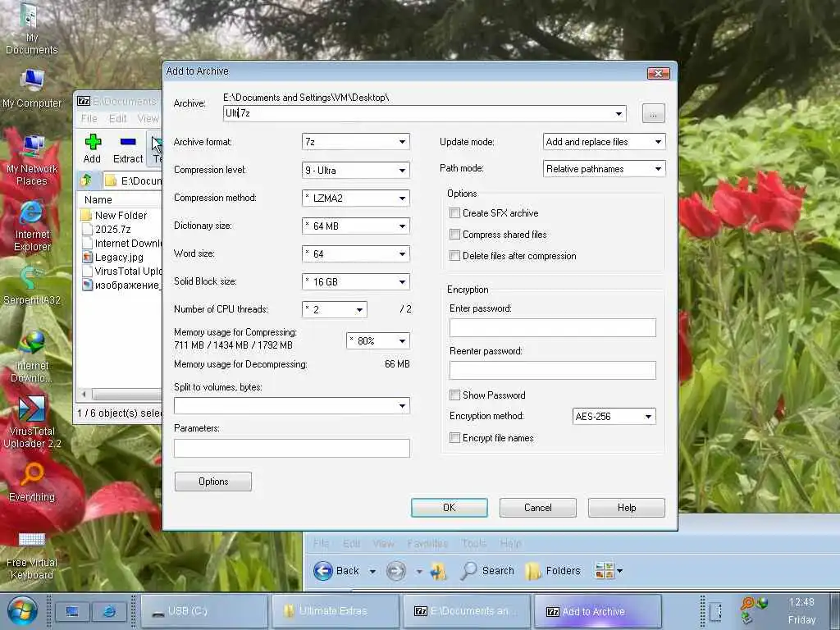Open the Archive format dropdown
The image size is (840, 630).
pyautogui.click(x=356, y=142)
